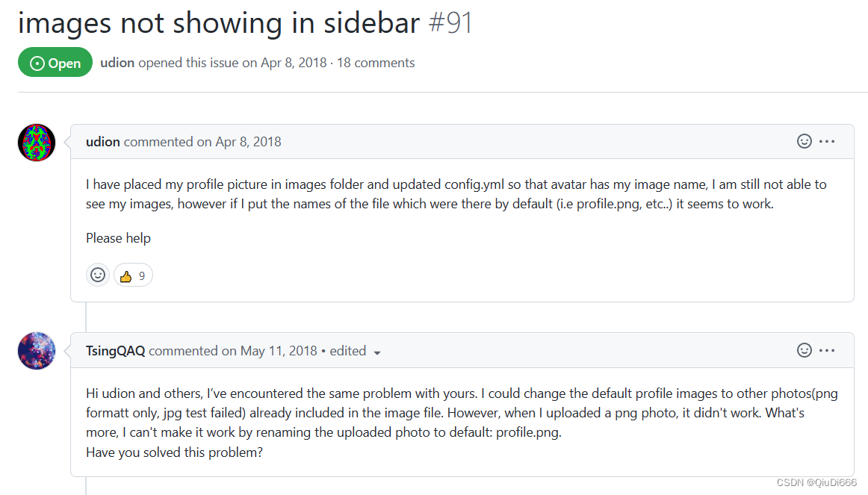Open udion's profile from issue opener line
This screenshot has height=495, width=868.
click(x=117, y=63)
